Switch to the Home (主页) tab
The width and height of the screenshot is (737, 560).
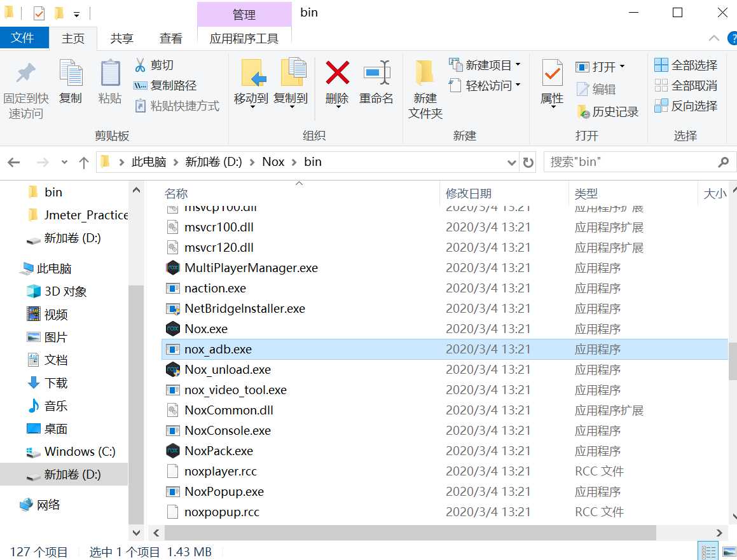[73, 38]
